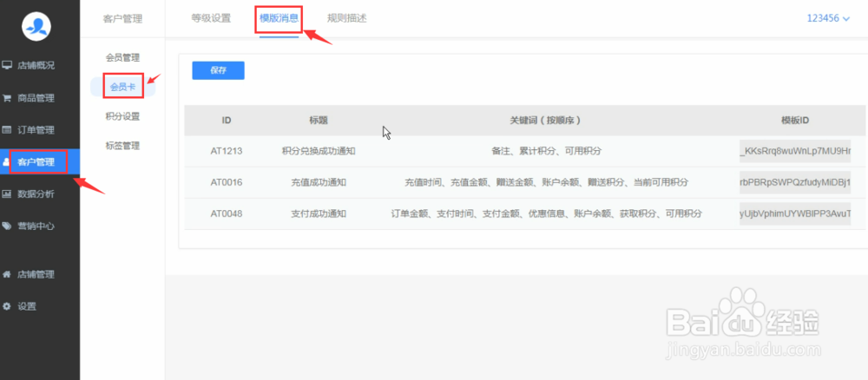Edit template ID field for AT0016
Screen dimensions: 868x380
[795, 182]
